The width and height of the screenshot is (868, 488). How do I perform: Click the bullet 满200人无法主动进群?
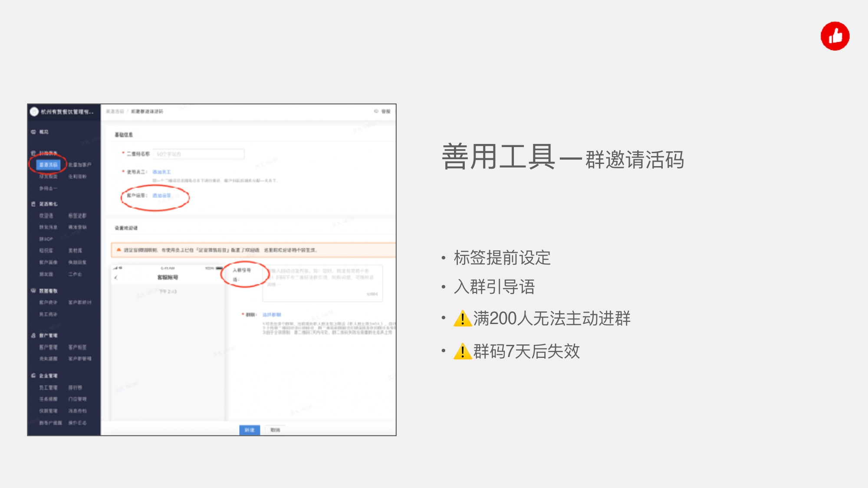click(x=552, y=318)
